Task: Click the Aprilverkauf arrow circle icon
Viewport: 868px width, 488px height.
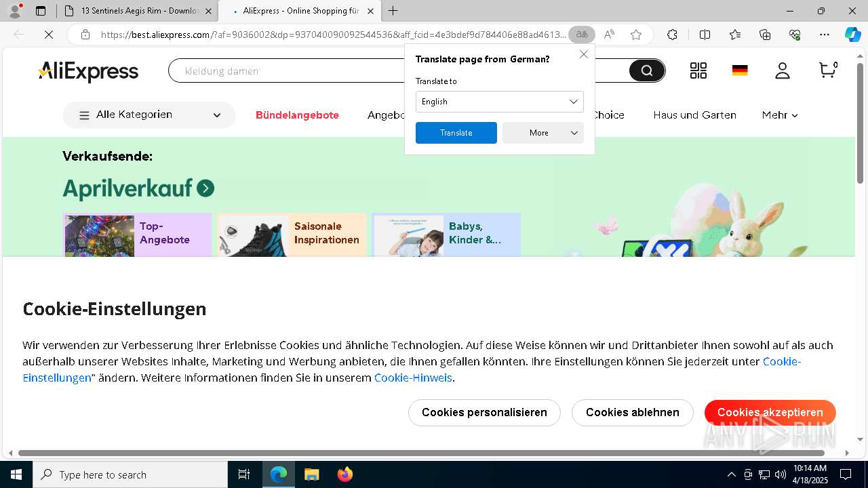Action: point(205,188)
